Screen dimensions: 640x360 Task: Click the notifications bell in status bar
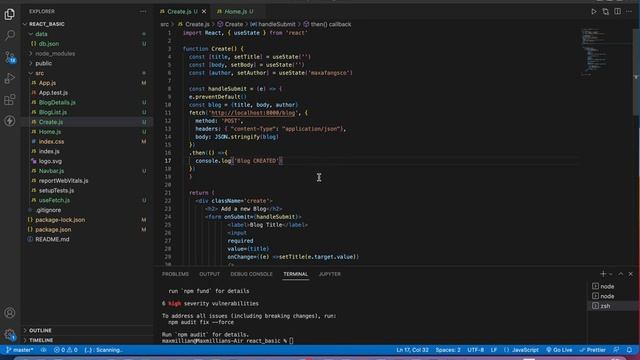(x=629, y=350)
